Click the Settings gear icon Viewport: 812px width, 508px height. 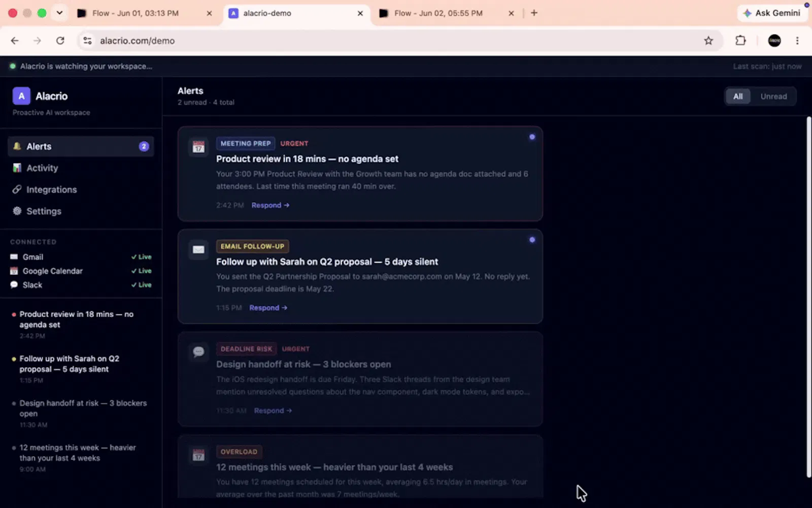(17, 211)
